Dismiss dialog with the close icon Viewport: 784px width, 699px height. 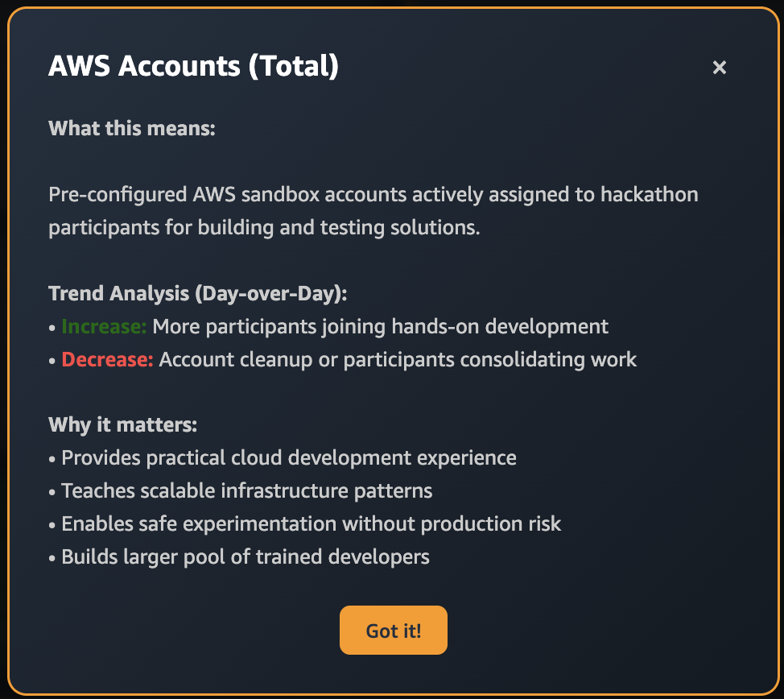[x=719, y=68]
